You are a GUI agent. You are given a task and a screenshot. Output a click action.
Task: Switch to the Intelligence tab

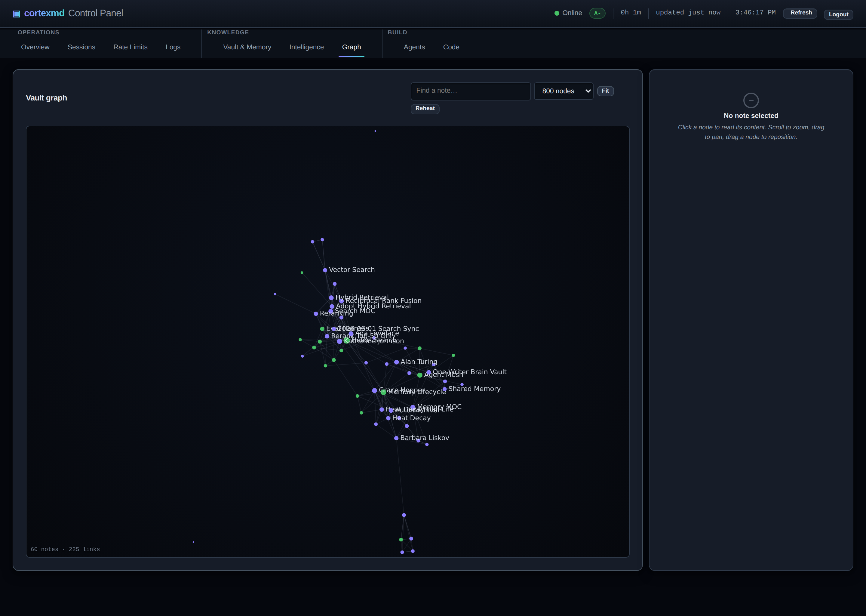(x=306, y=47)
